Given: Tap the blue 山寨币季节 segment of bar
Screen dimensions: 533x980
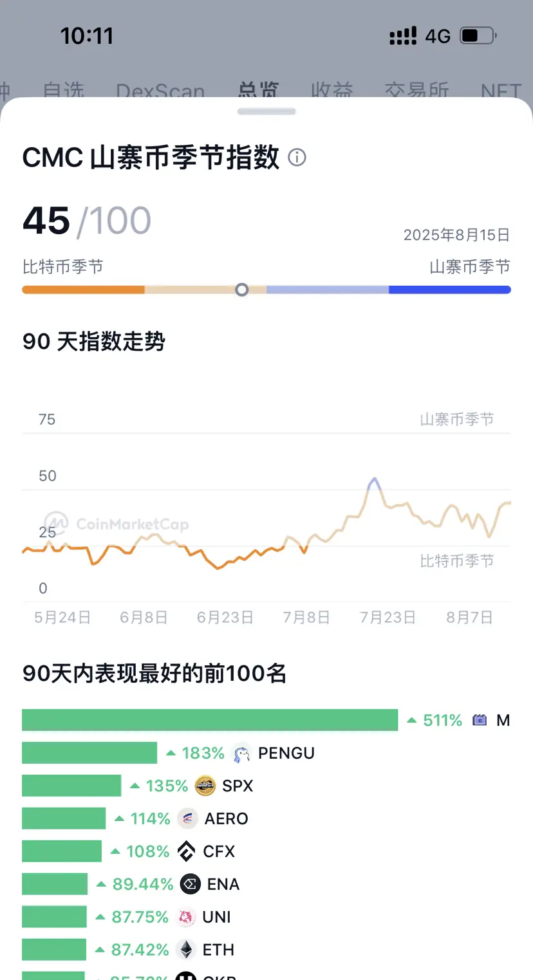Looking at the screenshot, I should point(450,290).
